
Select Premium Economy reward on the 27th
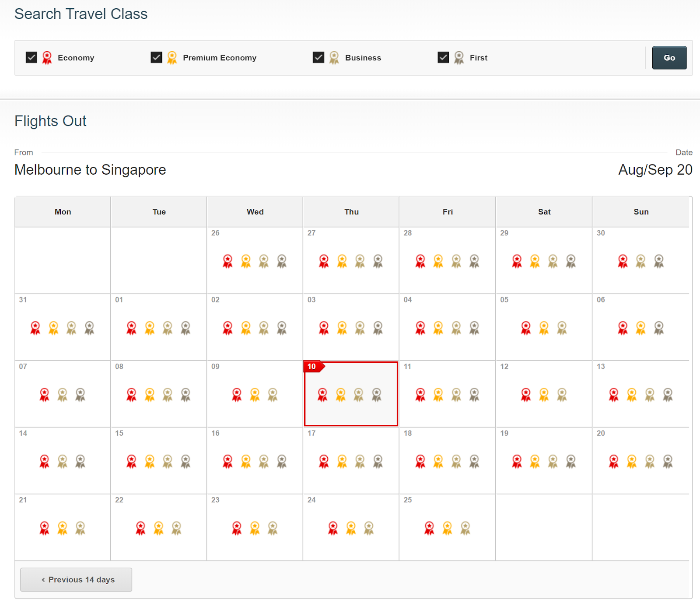[x=342, y=261]
